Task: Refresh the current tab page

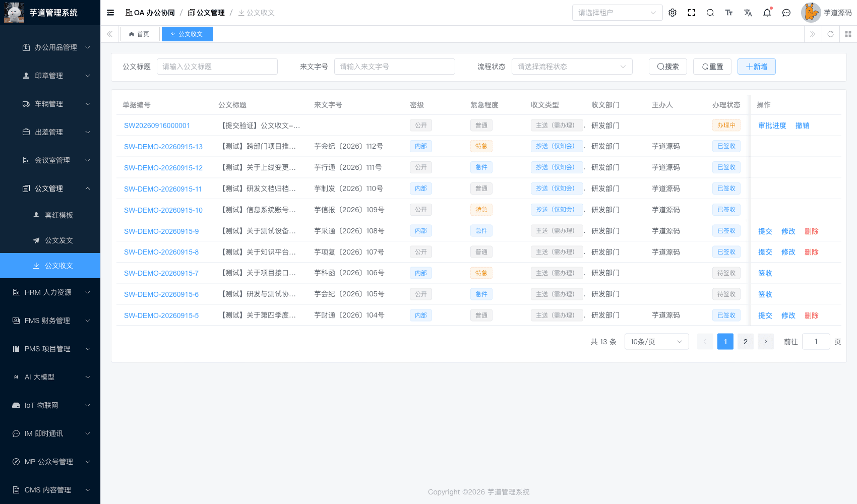Action: coord(831,34)
